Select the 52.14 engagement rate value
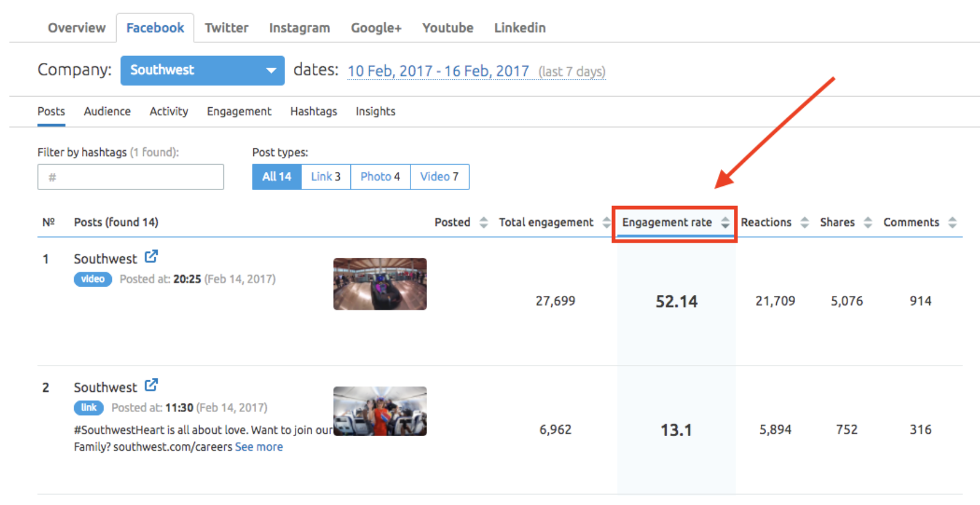 coord(677,302)
